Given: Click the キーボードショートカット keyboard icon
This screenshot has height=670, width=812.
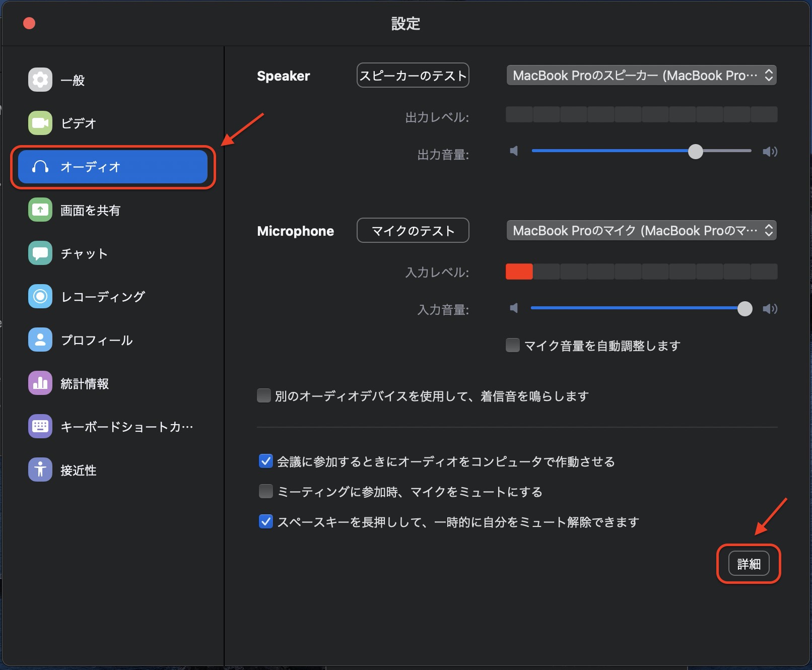Looking at the screenshot, I should click(40, 426).
